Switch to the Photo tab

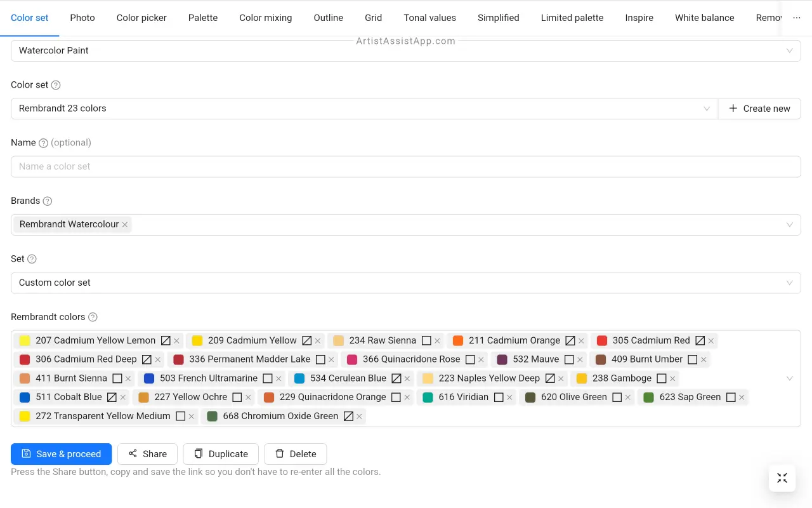pos(82,18)
